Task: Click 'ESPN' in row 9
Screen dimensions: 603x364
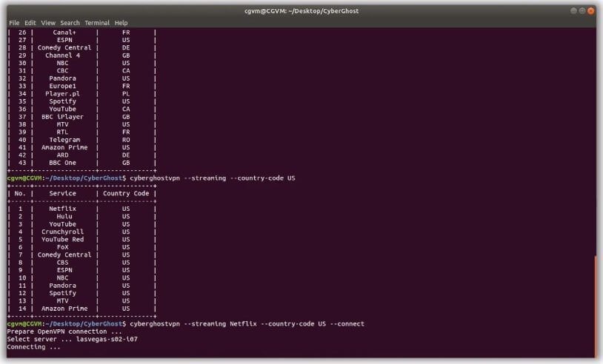Action: (x=64, y=270)
